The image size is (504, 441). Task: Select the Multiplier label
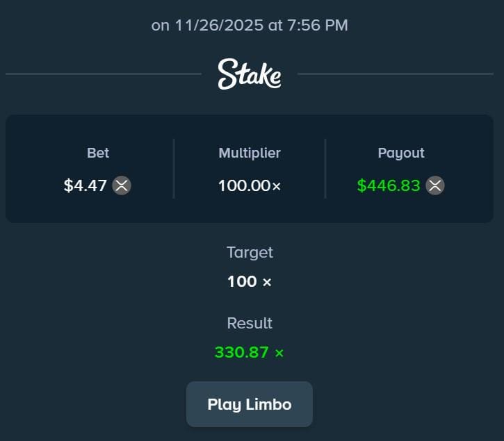click(x=250, y=153)
